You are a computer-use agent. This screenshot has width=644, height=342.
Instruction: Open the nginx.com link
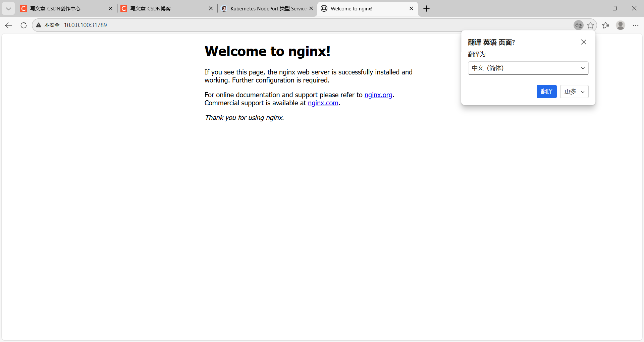click(323, 103)
